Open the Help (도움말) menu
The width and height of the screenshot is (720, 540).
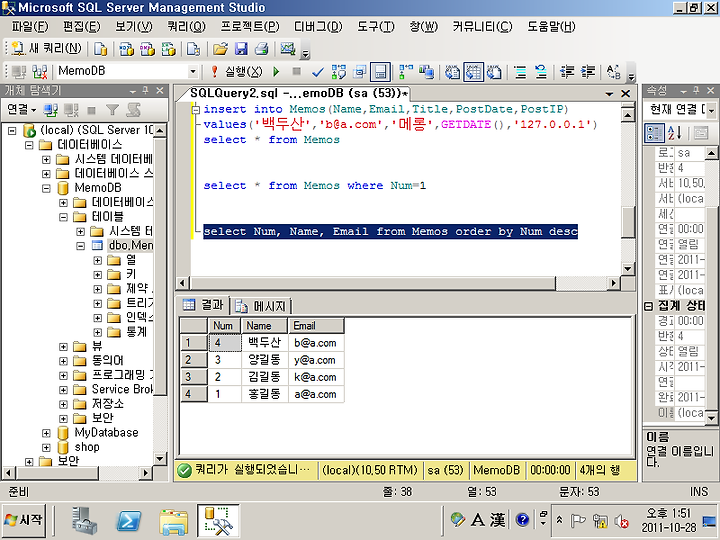pyautogui.click(x=551, y=27)
